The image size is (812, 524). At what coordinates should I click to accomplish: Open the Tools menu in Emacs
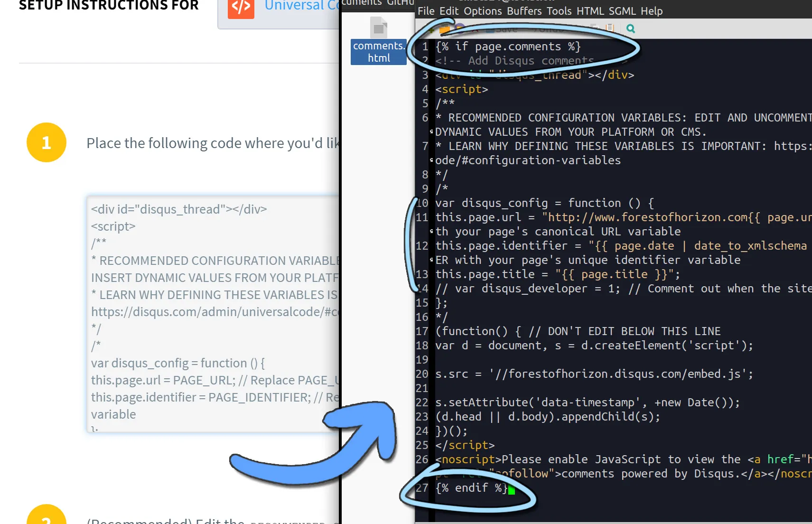pos(559,11)
